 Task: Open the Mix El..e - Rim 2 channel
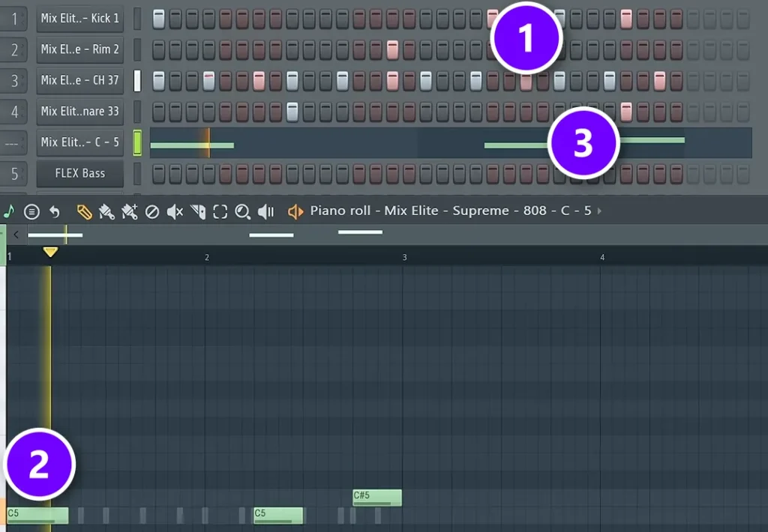[79, 49]
